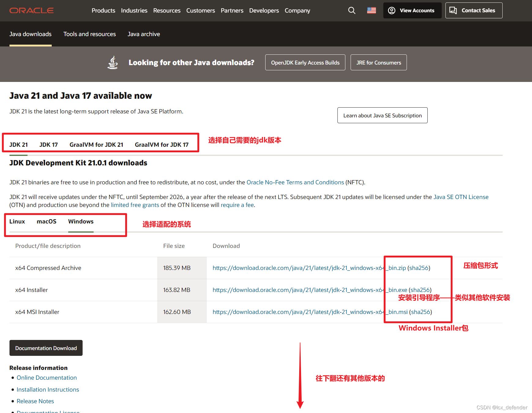Open the search magnifier icon
This screenshot has height=413, width=532.
pos(352,10)
